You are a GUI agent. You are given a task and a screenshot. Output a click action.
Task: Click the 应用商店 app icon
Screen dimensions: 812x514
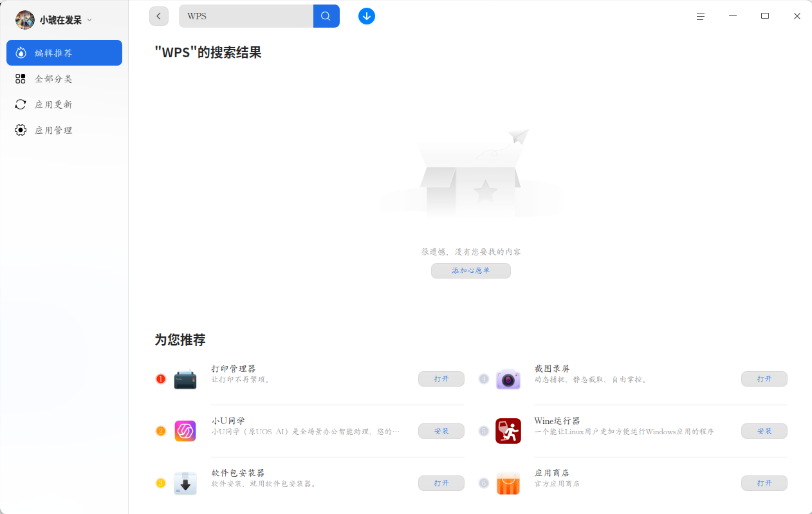coord(508,483)
